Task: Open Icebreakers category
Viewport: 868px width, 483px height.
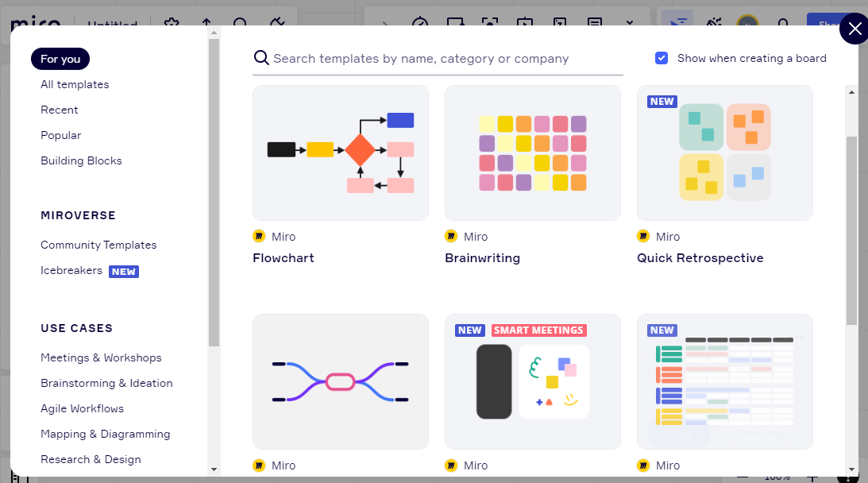Action: click(x=71, y=270)
